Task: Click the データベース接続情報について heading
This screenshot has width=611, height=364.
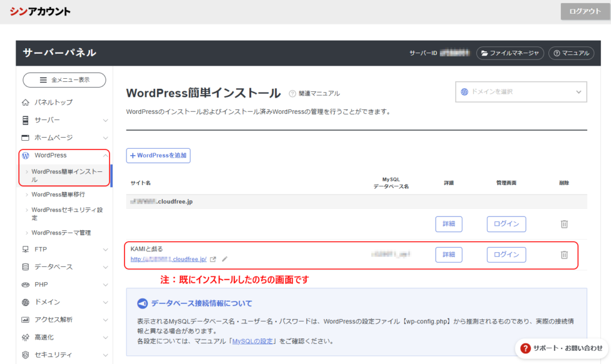Action: 202,303
